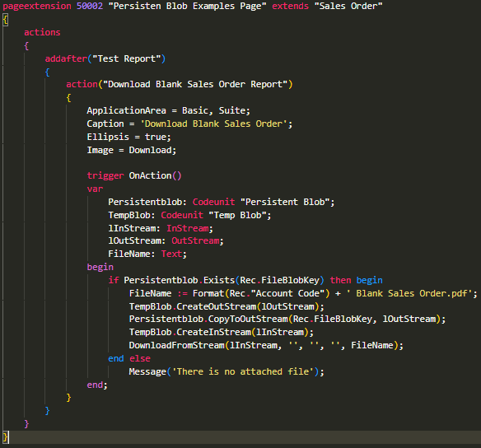Click the actions keyword
The image size is (481, 448).
(x=42, y=32)
